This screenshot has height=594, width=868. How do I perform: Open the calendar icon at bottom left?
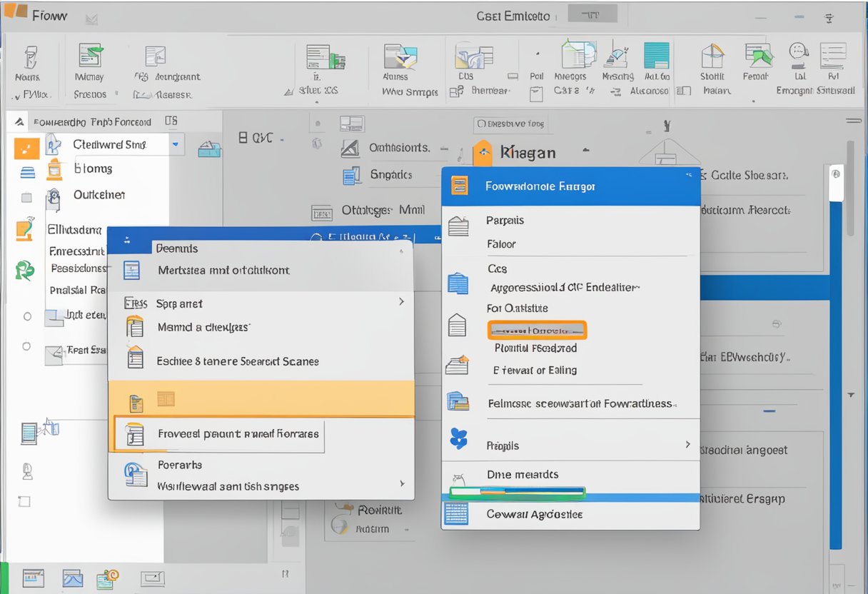(x=32, y=578)
